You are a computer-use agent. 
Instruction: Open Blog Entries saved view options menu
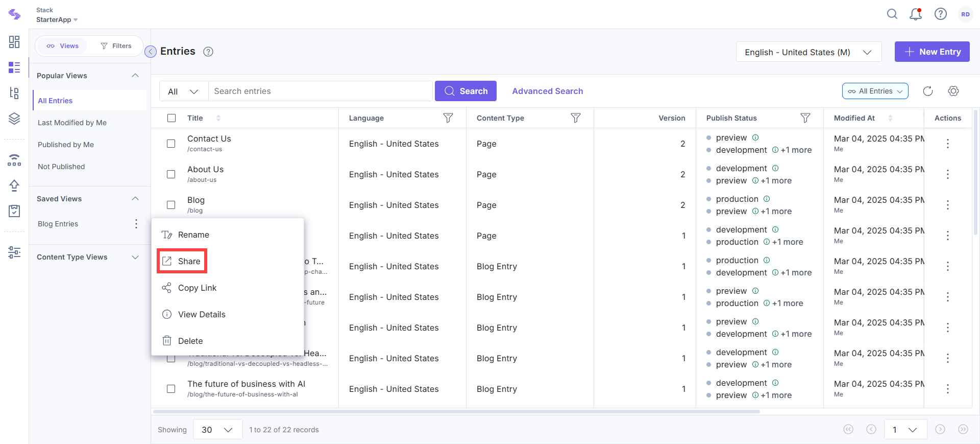coord(136,224)
